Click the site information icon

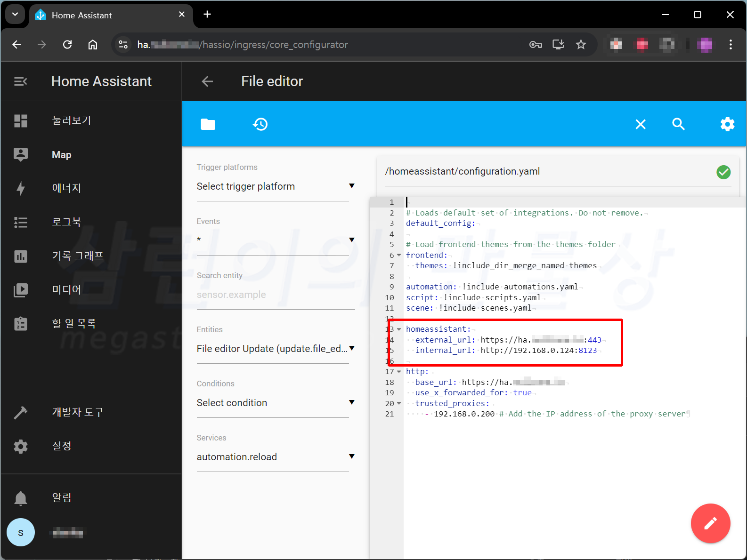pyautogui.click(x=123, y=45)
